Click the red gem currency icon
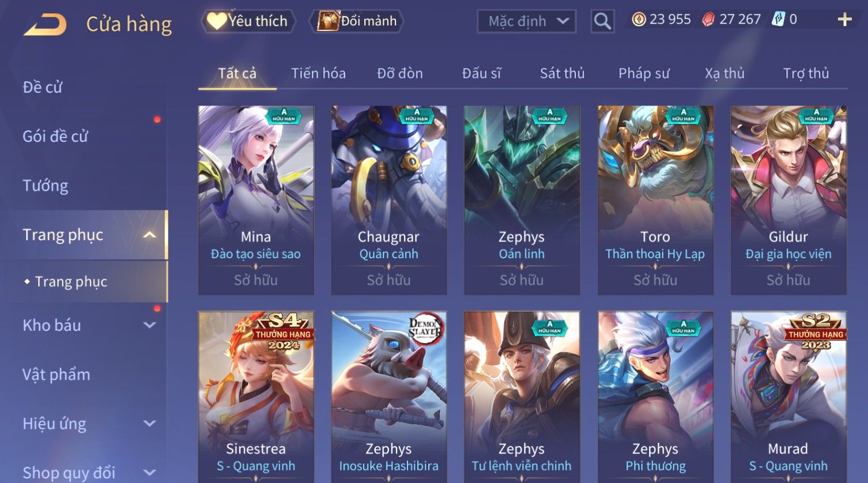Image resolution: width=868 pixels, height=483 pixels. click(x=708, y=20)
